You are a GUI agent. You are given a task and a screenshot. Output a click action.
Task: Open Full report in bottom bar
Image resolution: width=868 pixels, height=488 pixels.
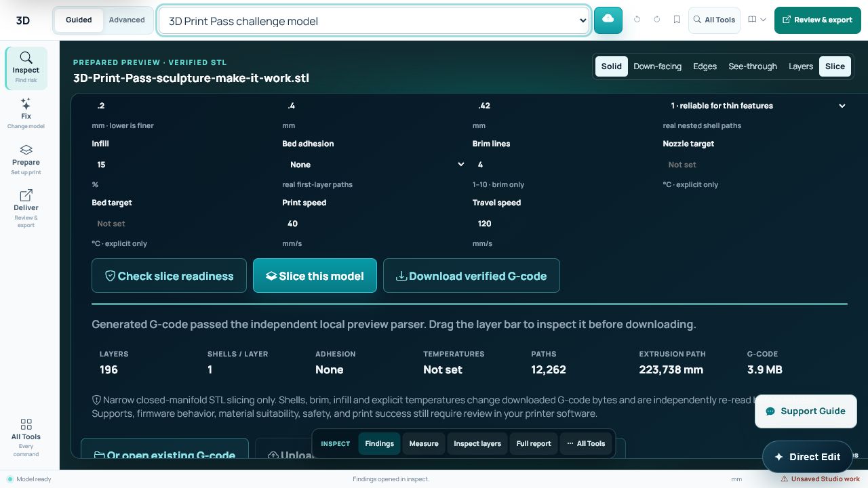tap(534, 443)
